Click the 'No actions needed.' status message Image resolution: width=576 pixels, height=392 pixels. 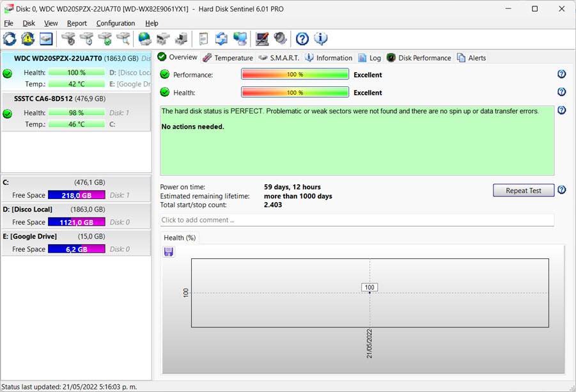click(x=192, y=127)
